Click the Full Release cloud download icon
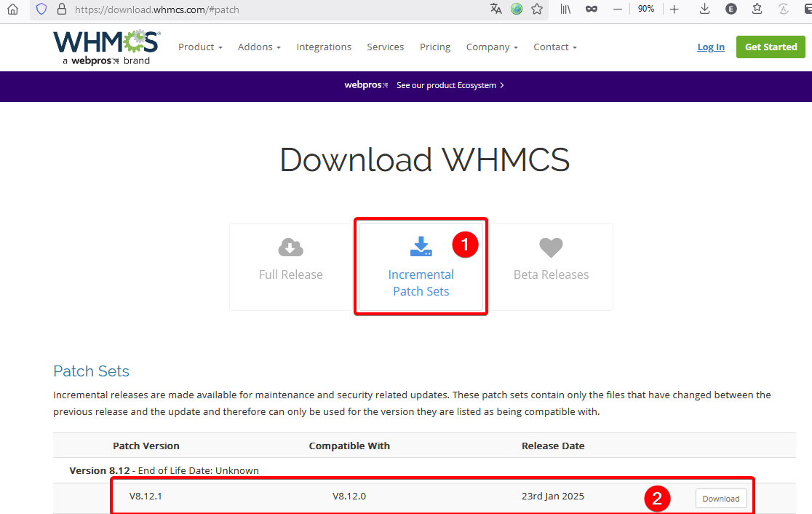This screenshot has width=812, height=514. (291, 247)
